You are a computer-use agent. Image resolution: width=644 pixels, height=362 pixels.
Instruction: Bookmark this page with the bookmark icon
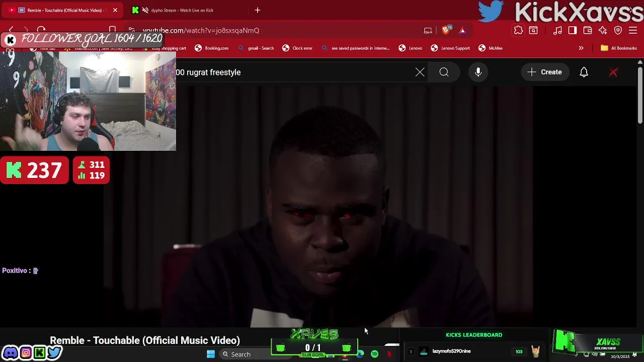(x=113, y=30)
